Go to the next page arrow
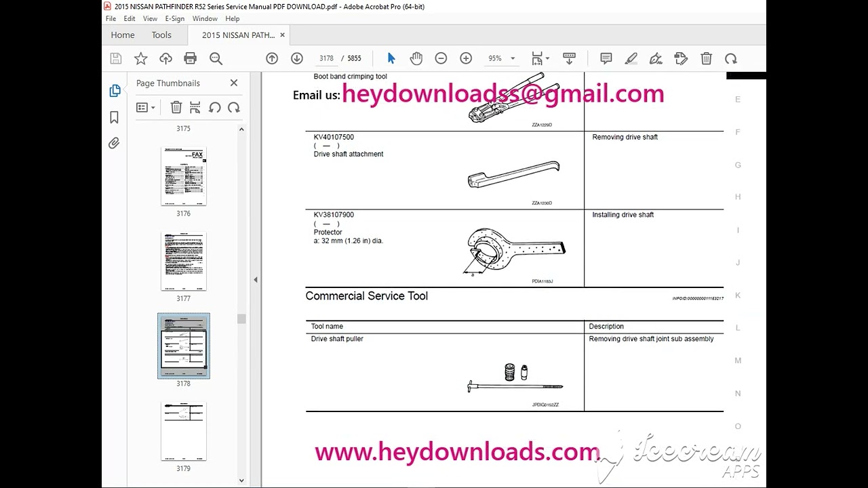The image size is (868, 488). pos(297,58)
